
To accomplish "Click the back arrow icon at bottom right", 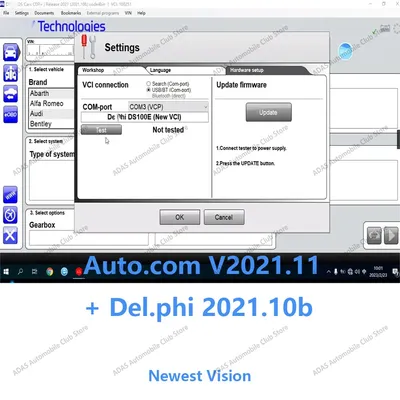I will [374, 235].
